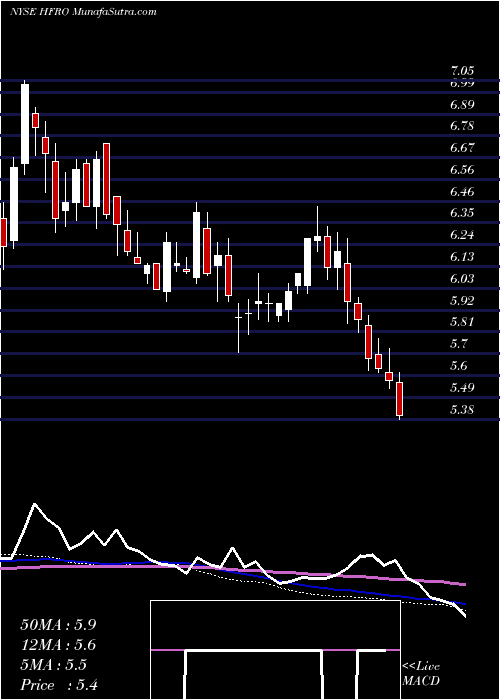Click the 5.7 price axis label
This screenshot has height=700, width=500.
click(459, 344)
